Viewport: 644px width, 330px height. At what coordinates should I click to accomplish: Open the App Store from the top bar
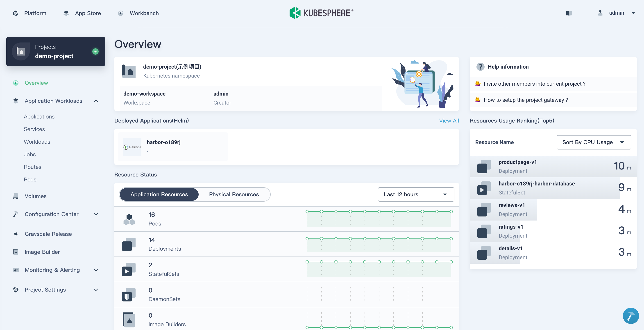pos(82,13)
